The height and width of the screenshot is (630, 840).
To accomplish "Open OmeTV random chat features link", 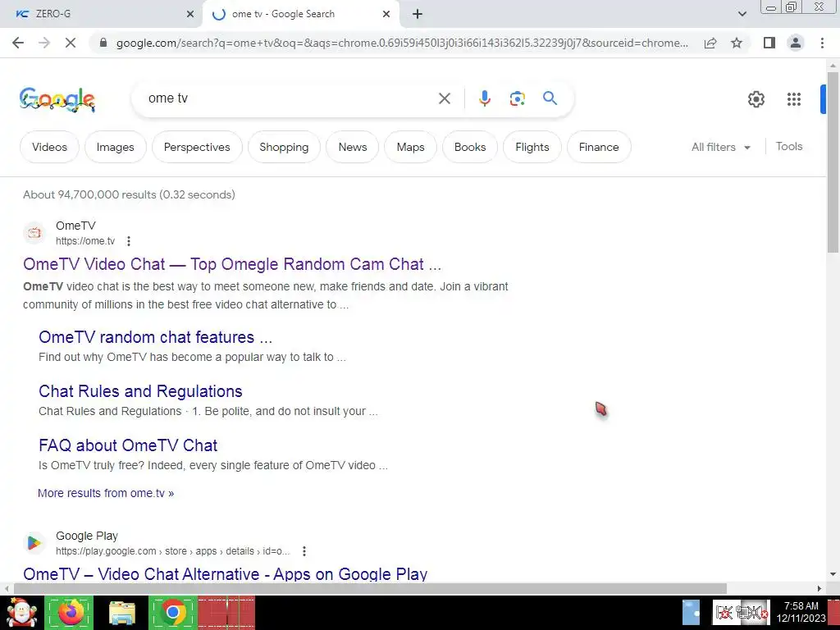I will point(155,337).
